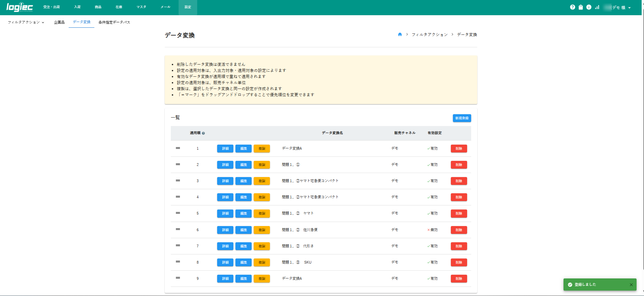
Task: Switch to the 企画品 tab
Action: pos(59,22)
